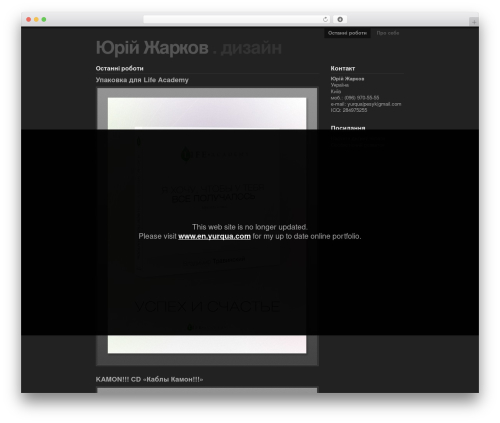
Task: Click the Посилання sidebar heading
Action: click(x=348, y=128)
